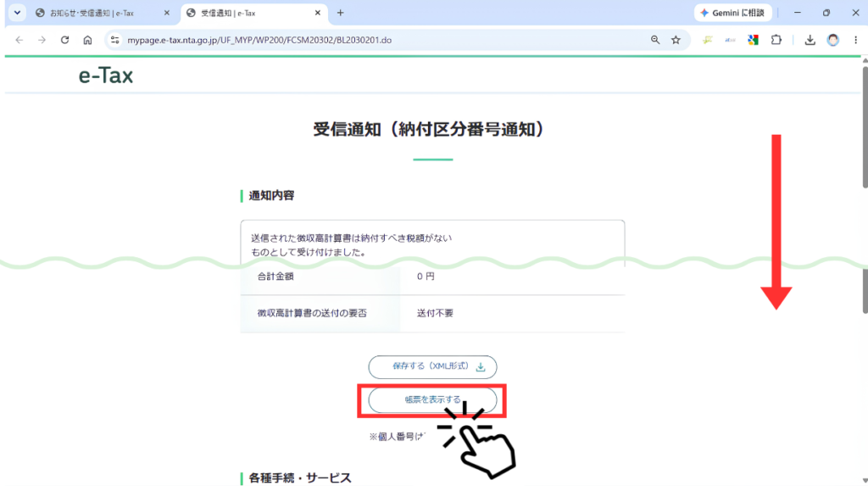This screenshot has width=868, height=486.
Task: Click the 帳票を表示する button
Action: pos(433,399)
